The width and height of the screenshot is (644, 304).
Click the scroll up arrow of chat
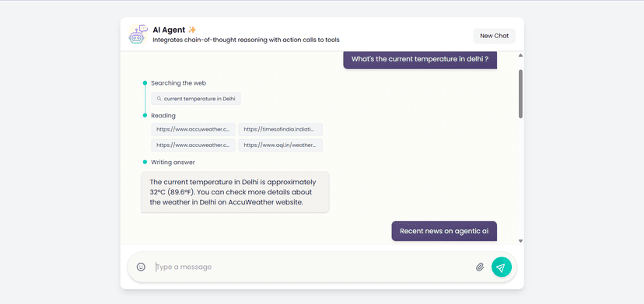tap(520, 55)
